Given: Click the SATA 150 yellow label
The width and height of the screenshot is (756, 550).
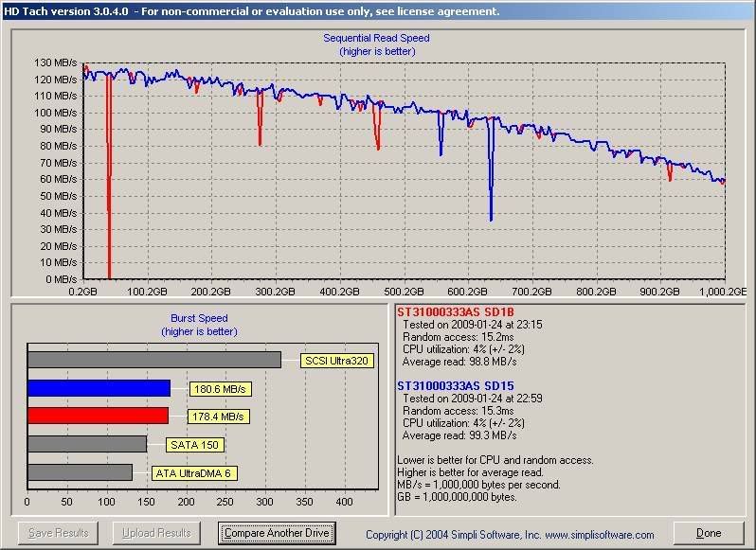Looking at the screenshot, I should 194,445.
